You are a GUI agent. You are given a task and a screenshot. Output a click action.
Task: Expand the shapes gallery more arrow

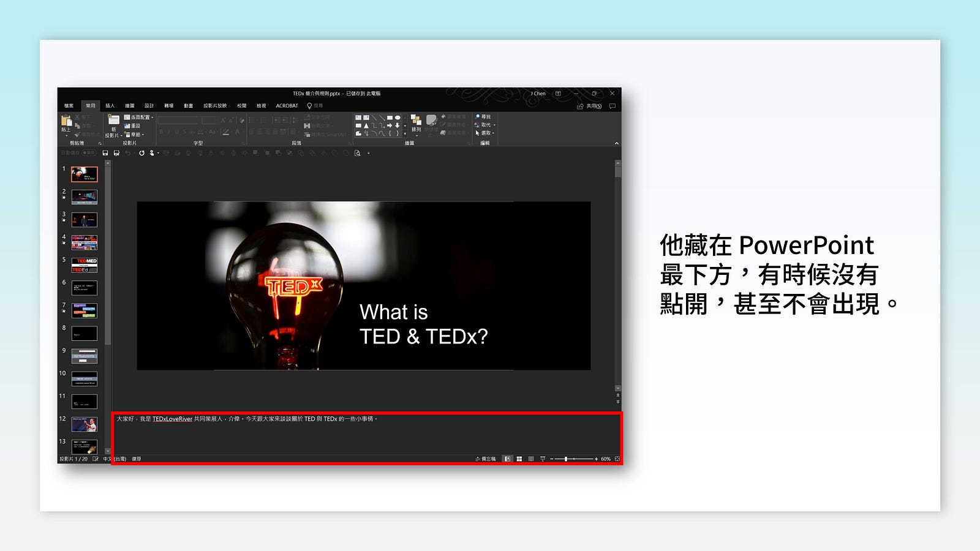tap(405, 133)
